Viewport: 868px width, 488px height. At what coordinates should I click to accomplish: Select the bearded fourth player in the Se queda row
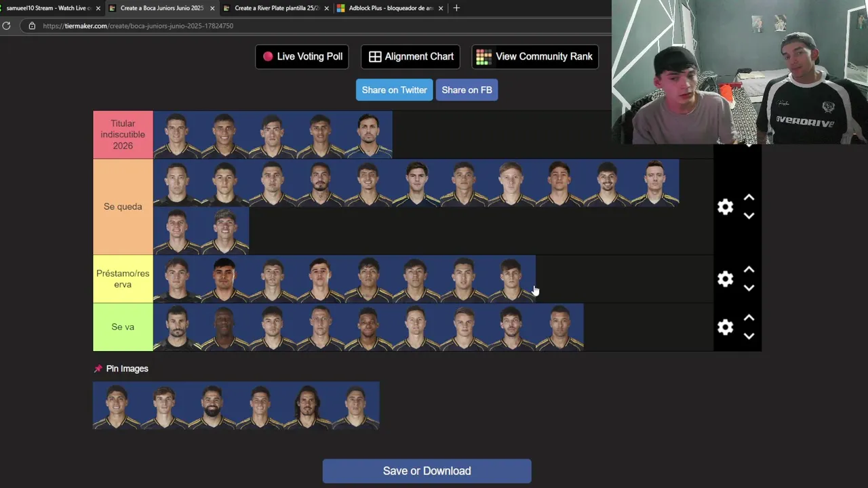pyautogui.click(x=320, y=183)
